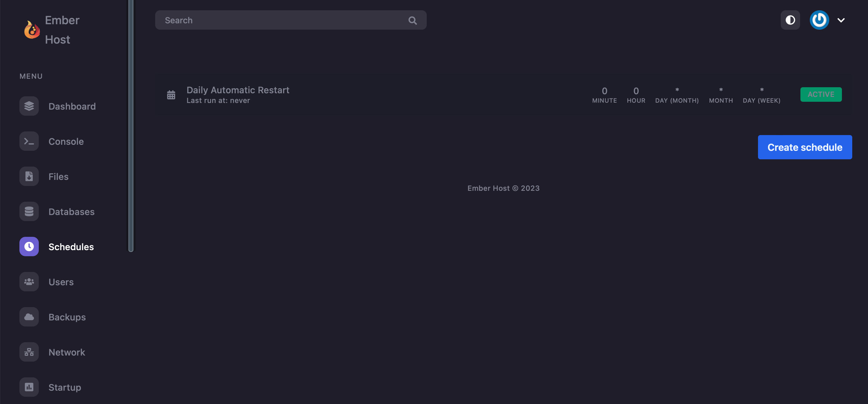Open the Databases stack icon

(x=29, y=211)
